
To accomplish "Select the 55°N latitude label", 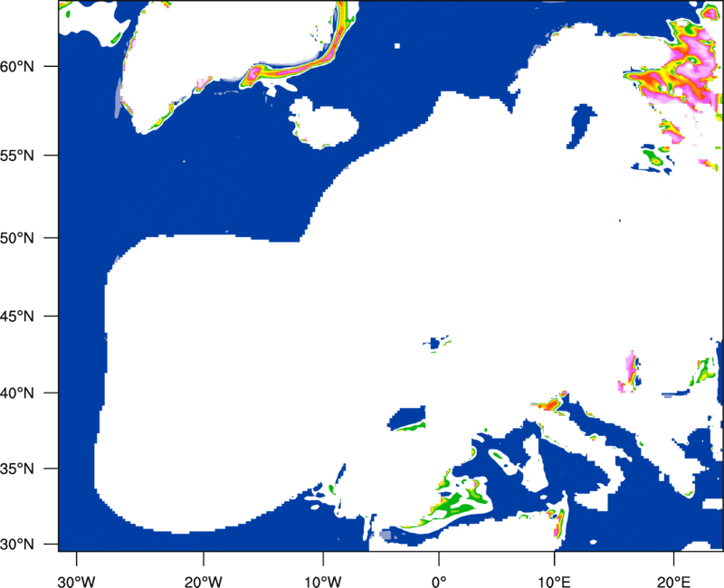I will (x=17, y=156).
